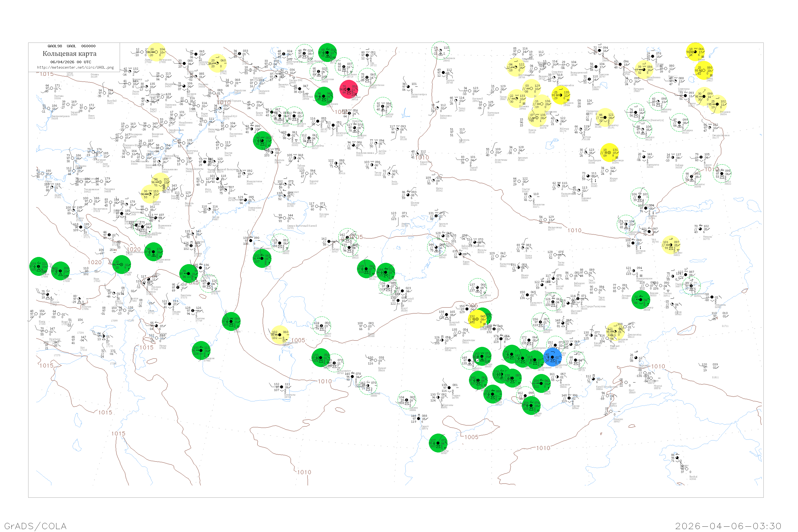Image resolution: width=798 pixels, height=532 pixels.
Task: Click the GrADS/COLA label
Action: (35, 526)
